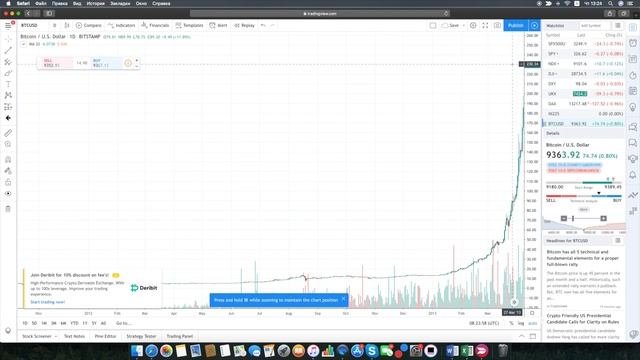Viewport: 640px width, 360px height.
Task: Select the 1D time range
Action: [x=24, y=323]
